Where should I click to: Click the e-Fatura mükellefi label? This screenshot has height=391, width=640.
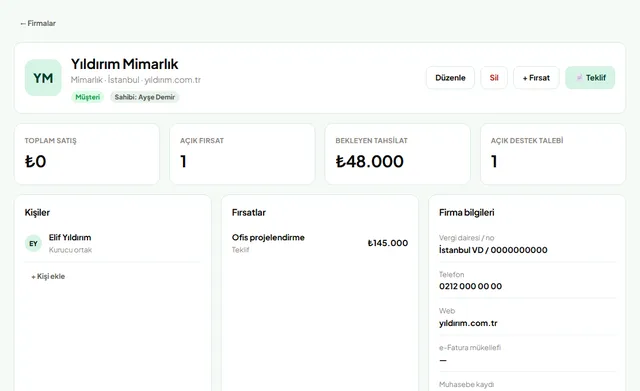470,348
